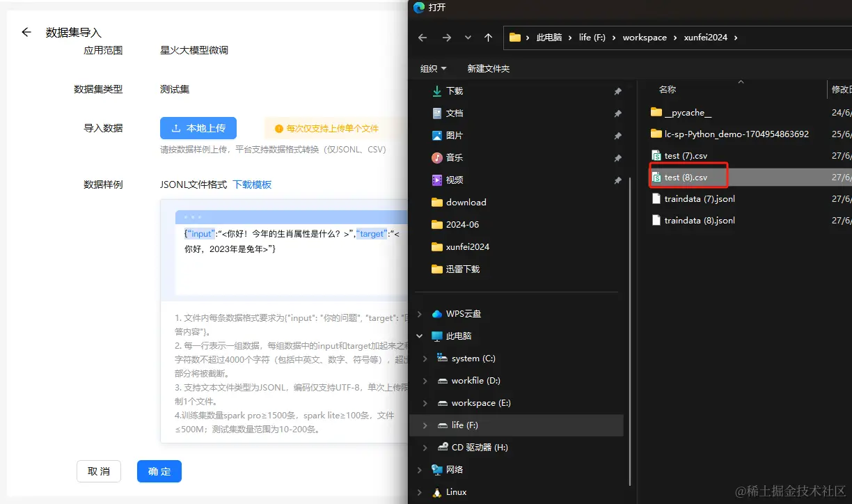Select lc-sp-Python_demo-1704954863692 folder
This screenshot has width=852, height=504.
(x=729, y=134)
